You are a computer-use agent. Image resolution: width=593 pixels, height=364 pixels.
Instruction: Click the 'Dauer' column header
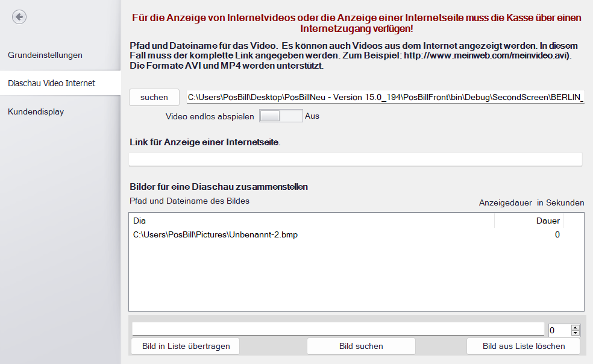click(x=548, y=221)
